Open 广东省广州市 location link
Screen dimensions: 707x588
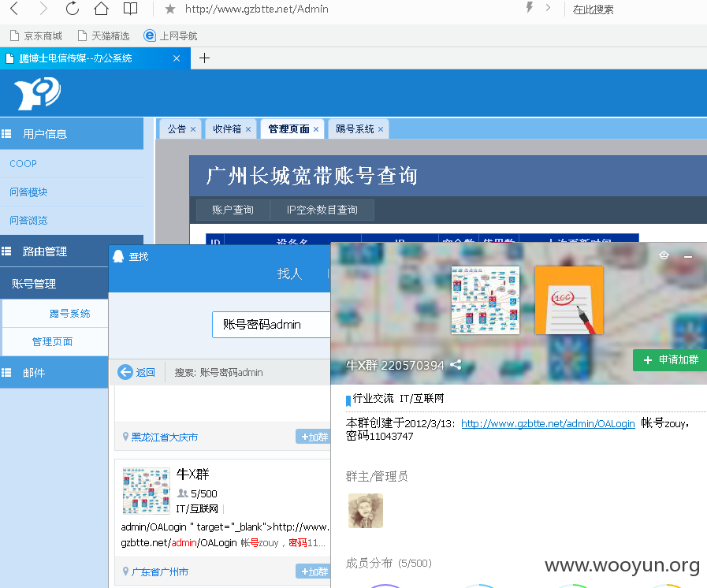coord(160,571)
